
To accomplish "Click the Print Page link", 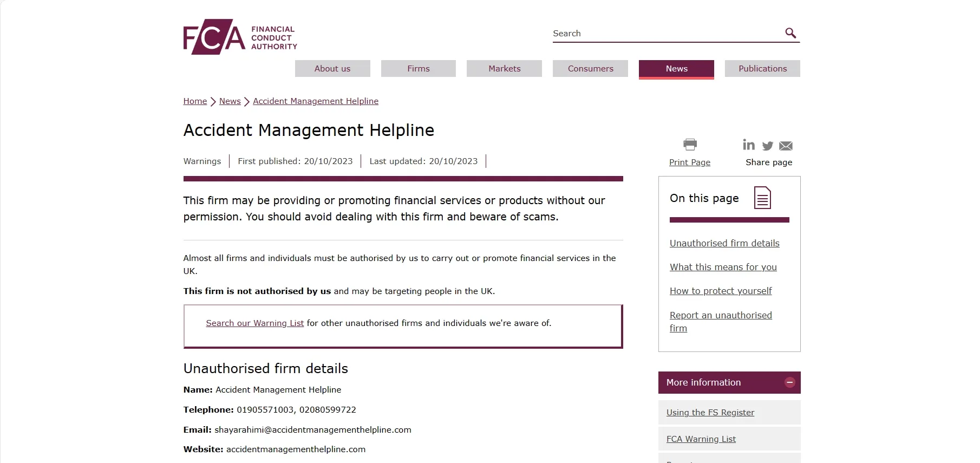I will pos(690,162).
